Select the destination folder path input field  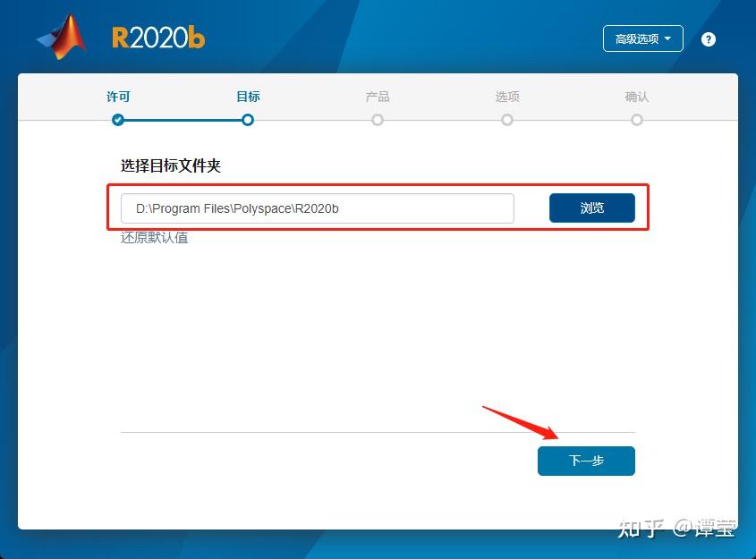tap(318, 208)
